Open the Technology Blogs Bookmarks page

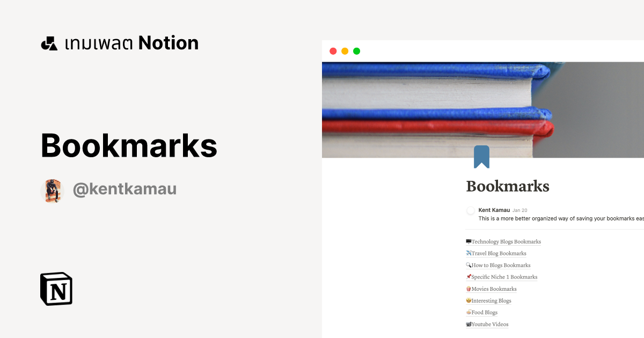coord(506,241)
